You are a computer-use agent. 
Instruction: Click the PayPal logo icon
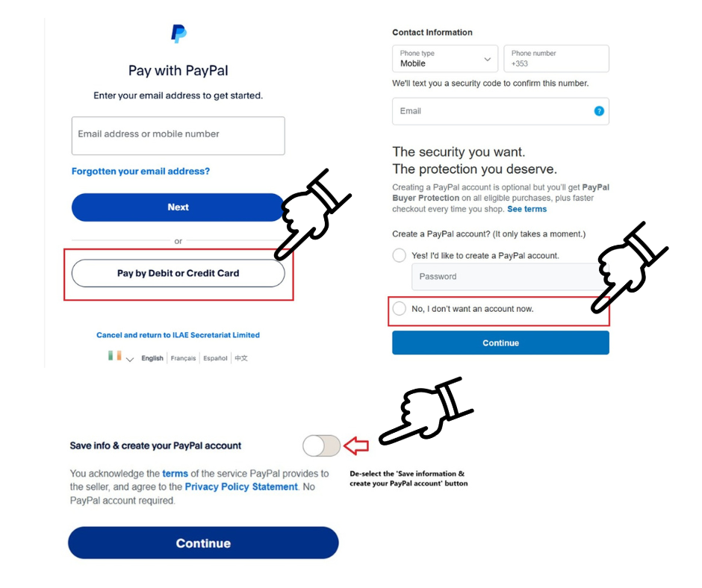click(178, 34)
